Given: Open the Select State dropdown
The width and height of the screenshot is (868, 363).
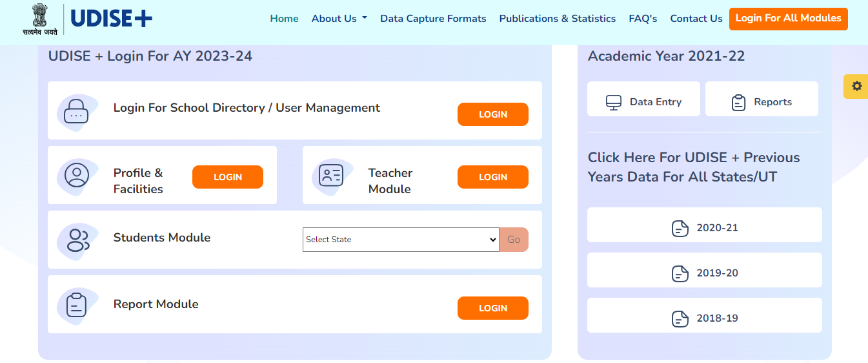Looking at the screenshot, I should click(401, 240).
